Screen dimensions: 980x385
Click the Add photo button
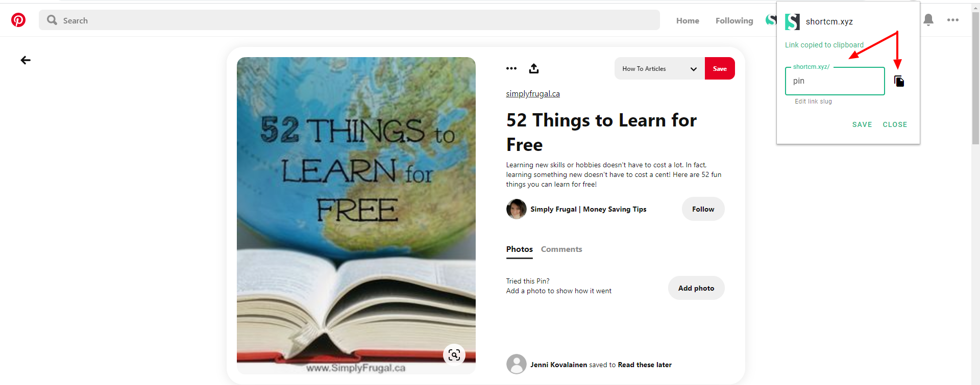coord(696,288)
